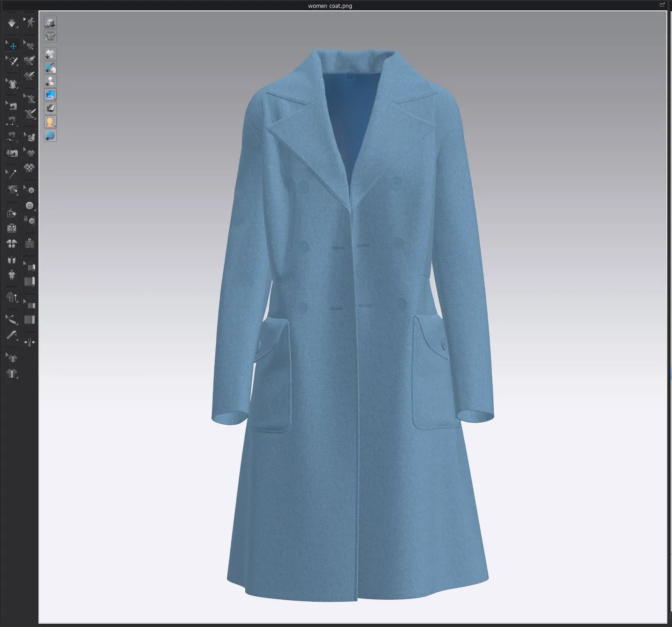
Task: Open the Fold Arrangement tool
Action: pos(12,213)
